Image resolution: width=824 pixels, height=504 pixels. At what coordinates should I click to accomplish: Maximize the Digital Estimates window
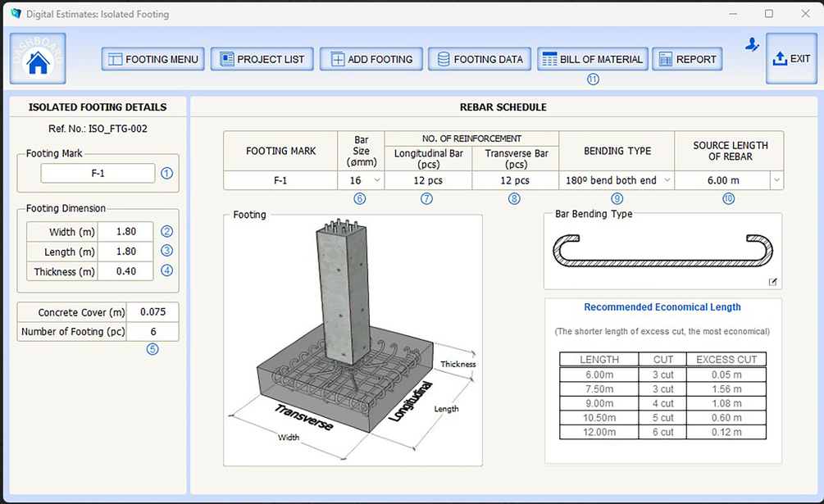(769, 14)
